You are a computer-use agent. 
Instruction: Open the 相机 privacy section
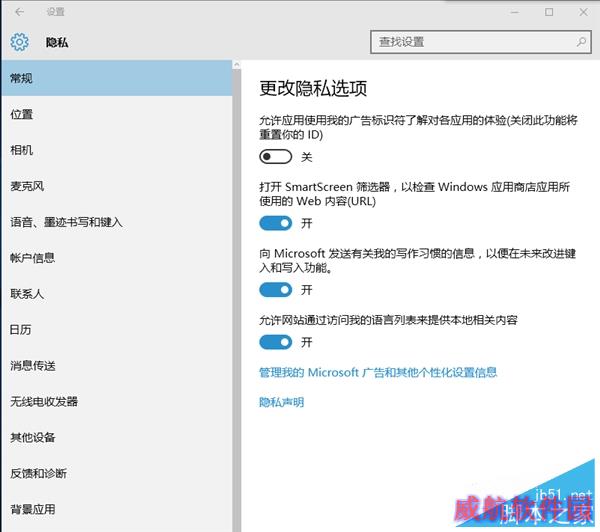[x=117, y=150]
